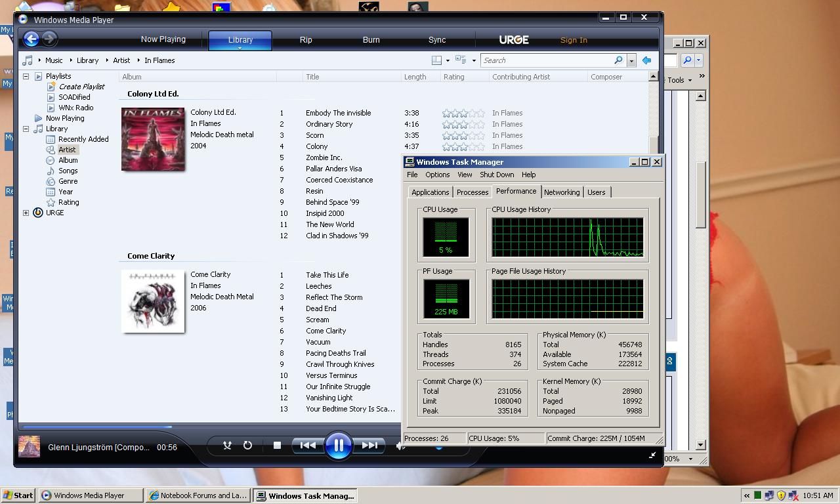Open the Burn tab
Image resolution: width=840 pixels, height=504 pixels.
point(371,39)
